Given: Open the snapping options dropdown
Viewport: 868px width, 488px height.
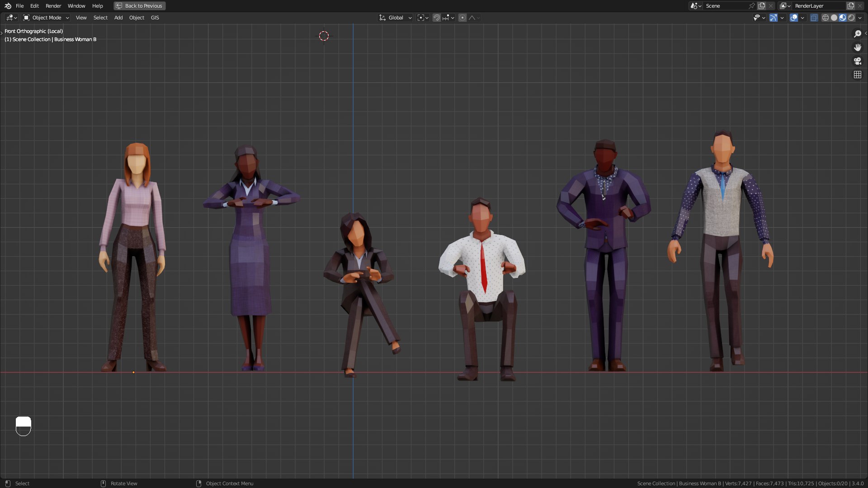Looking at the screenshot, I should pyautogui.click(x=448, y=18).
